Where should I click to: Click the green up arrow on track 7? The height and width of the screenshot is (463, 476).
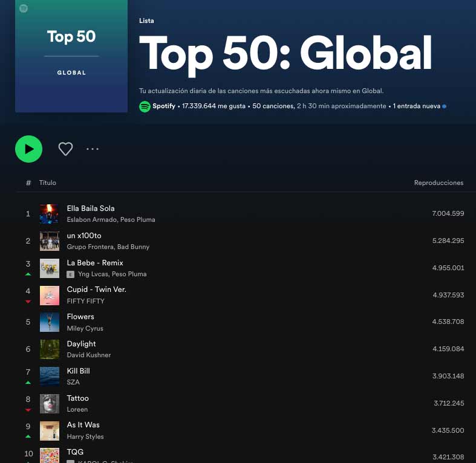(28, 383)
